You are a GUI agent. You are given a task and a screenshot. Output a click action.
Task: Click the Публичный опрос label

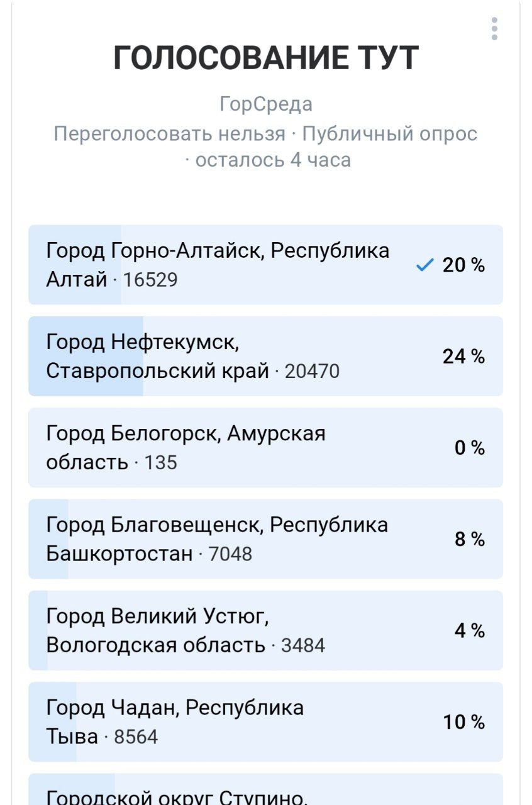[x=390, y=134]
